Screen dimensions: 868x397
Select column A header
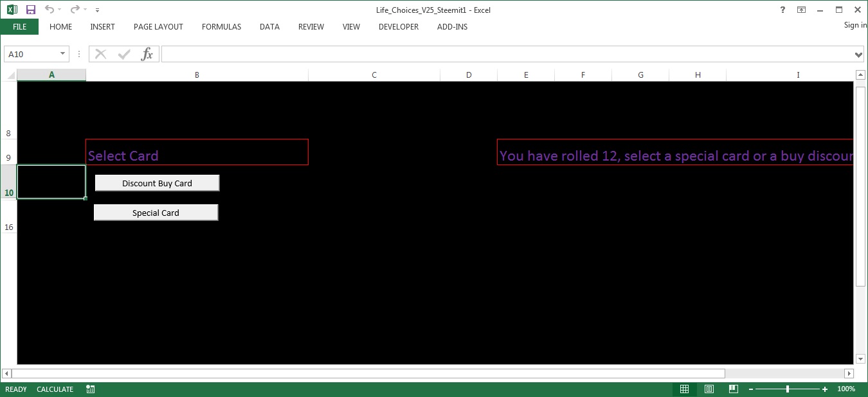[51, 75]
